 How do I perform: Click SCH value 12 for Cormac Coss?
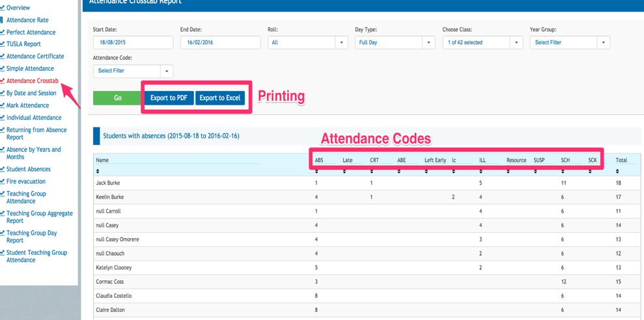(564, 282)
